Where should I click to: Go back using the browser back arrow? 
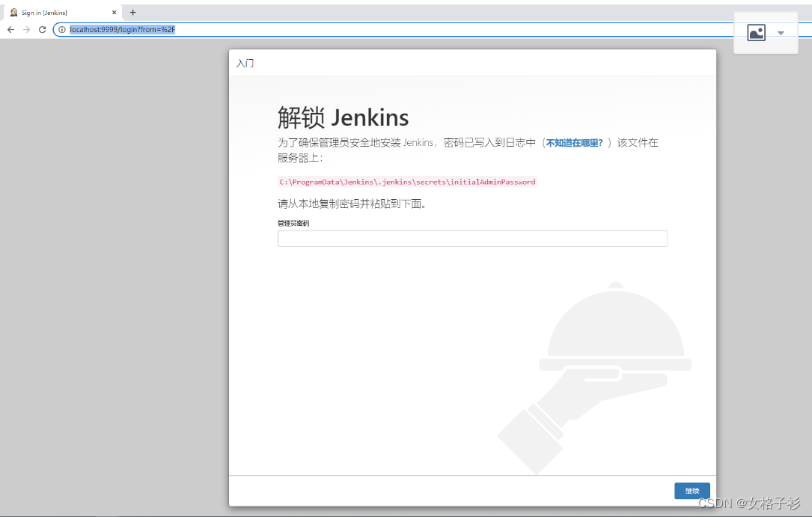[11, 29]
